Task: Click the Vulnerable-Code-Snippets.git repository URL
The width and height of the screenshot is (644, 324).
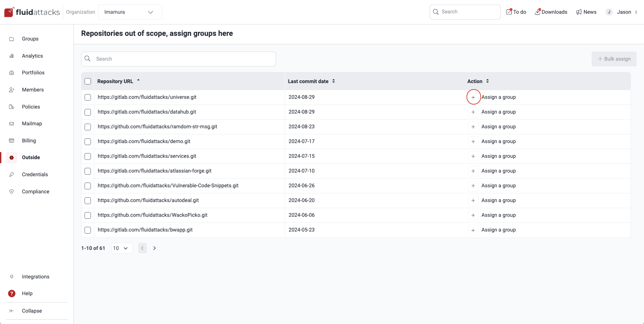Action: click(168, 186)
